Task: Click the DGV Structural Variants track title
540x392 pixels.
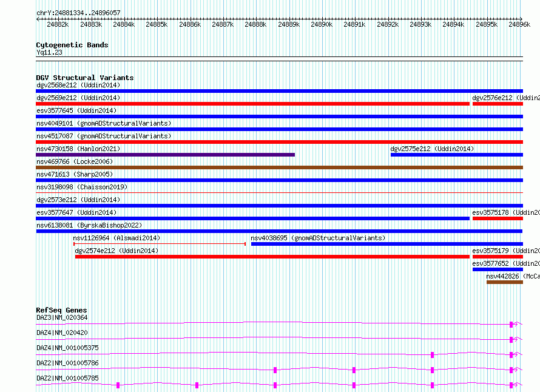Action: pos(85,78)
